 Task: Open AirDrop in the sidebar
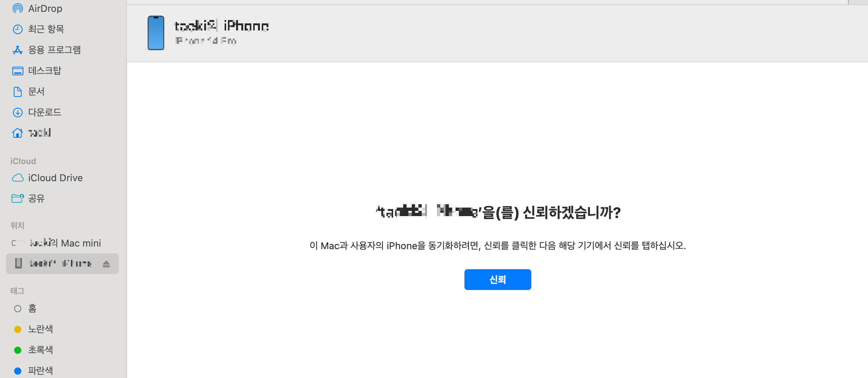coord(45,8)
